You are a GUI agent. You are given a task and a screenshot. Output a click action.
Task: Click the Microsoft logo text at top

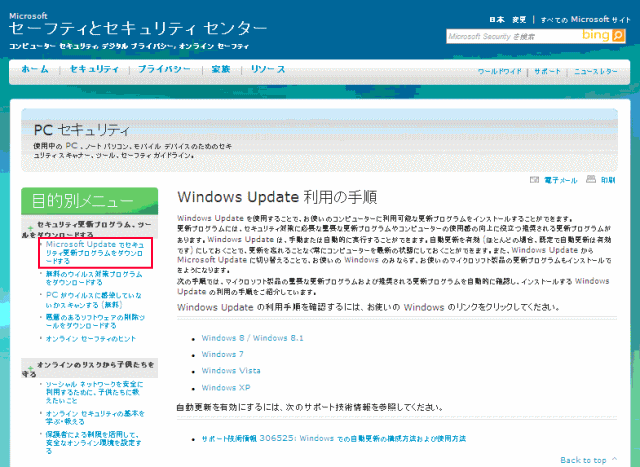[x=28, y=16]
